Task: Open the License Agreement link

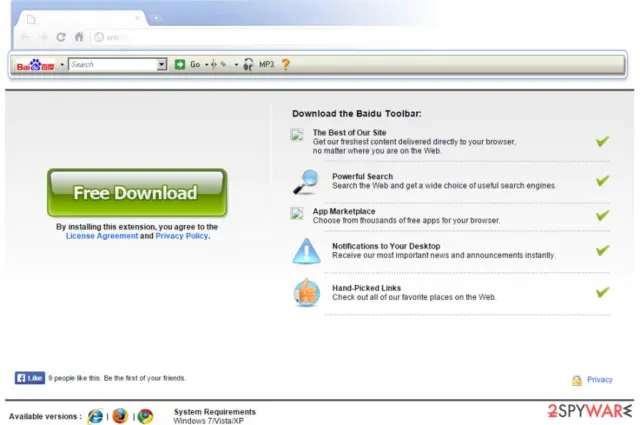Action: click(x=102, y=236)
